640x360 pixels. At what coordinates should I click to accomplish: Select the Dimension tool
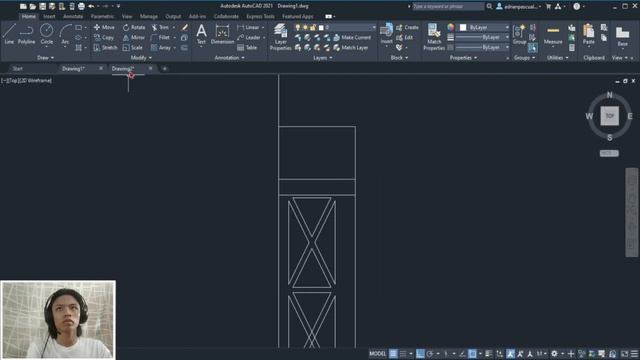pyautogui.click(x=222, y=33)
